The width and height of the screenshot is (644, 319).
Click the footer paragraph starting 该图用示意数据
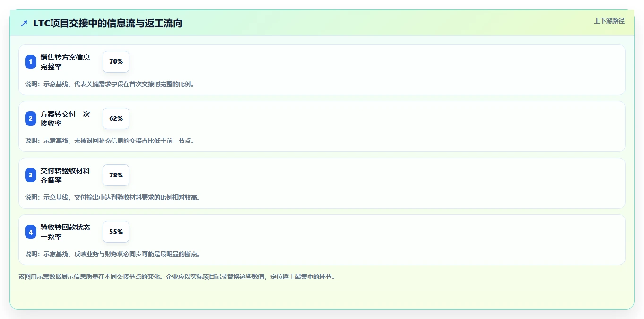[177, 277]
